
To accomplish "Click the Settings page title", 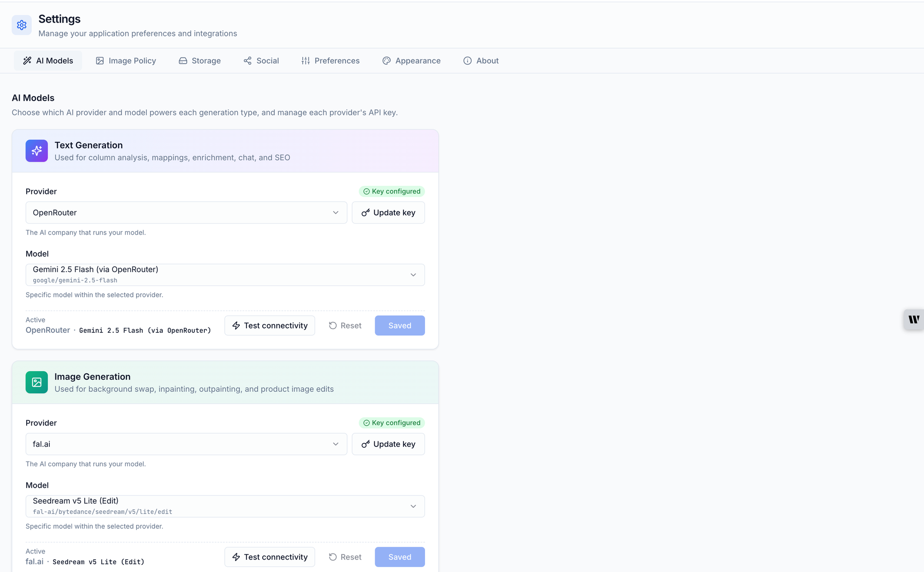I will (x=60, y=19).
